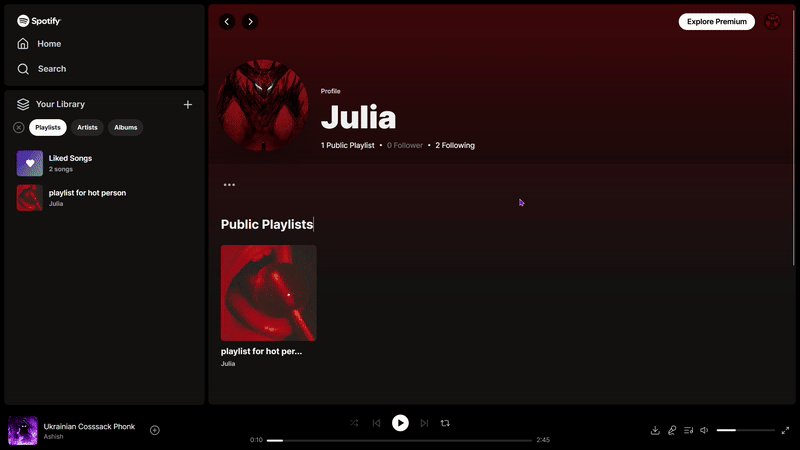The image size is (800, 450).
Task: Click the Julia profile name heading
Action: [x=358, y=117]
